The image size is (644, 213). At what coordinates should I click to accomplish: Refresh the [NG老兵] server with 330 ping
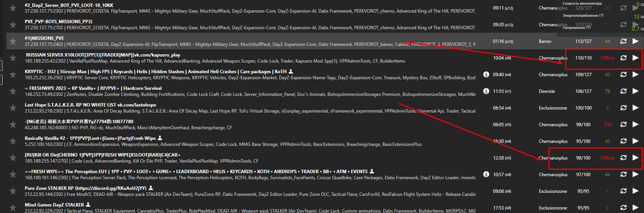coord(623,125)
